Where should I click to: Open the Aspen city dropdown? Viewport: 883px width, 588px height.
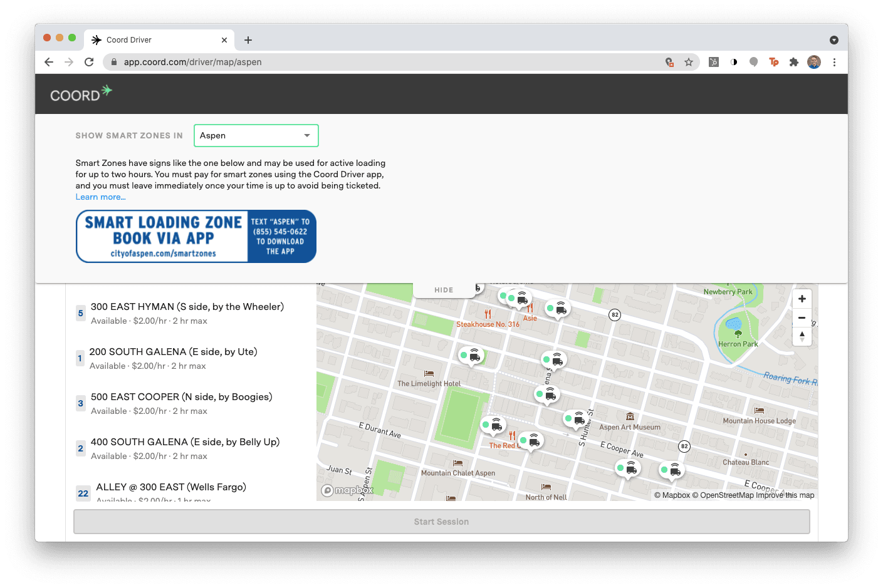click(256, 136)
